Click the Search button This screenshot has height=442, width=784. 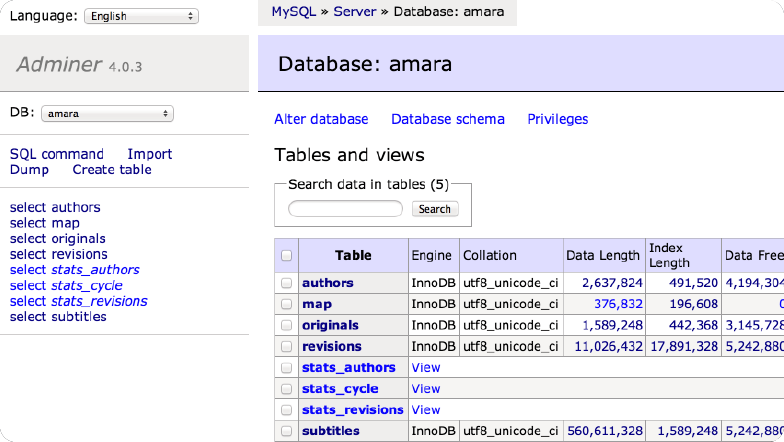pyautogui.click(x=434, y=209)
